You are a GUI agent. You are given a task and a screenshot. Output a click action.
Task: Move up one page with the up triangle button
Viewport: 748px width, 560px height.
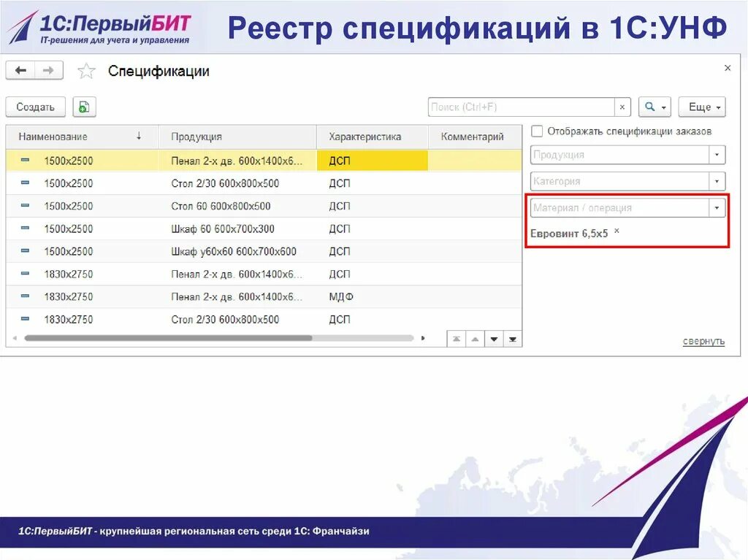[475, 340]
